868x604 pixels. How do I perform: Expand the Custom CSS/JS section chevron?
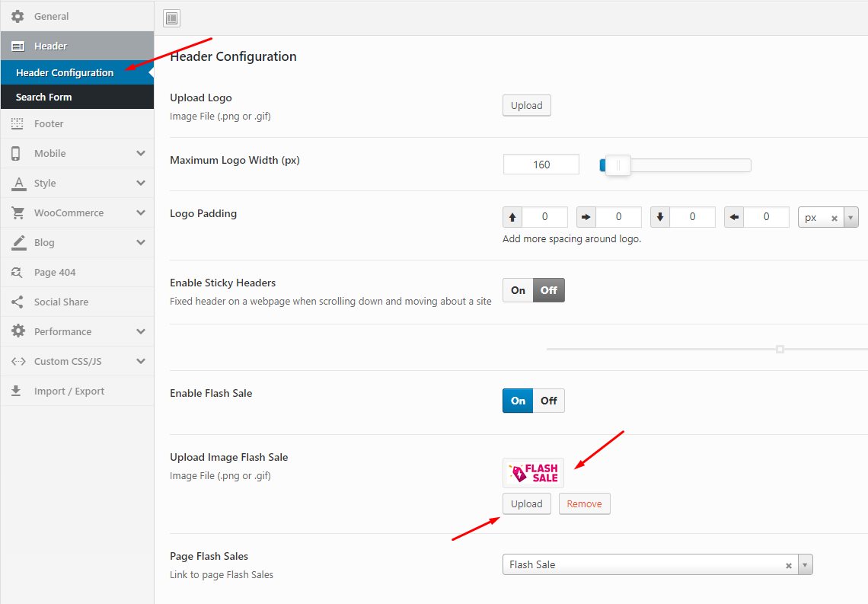point(141,361)
